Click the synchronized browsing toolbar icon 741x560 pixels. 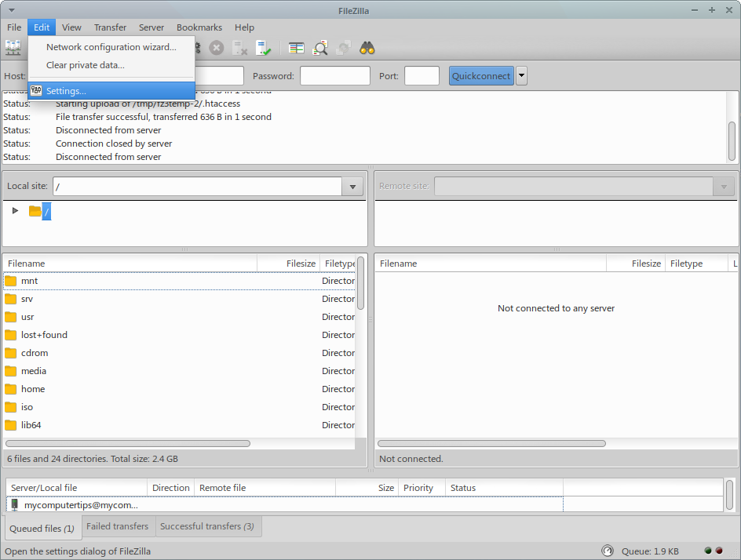344,48
